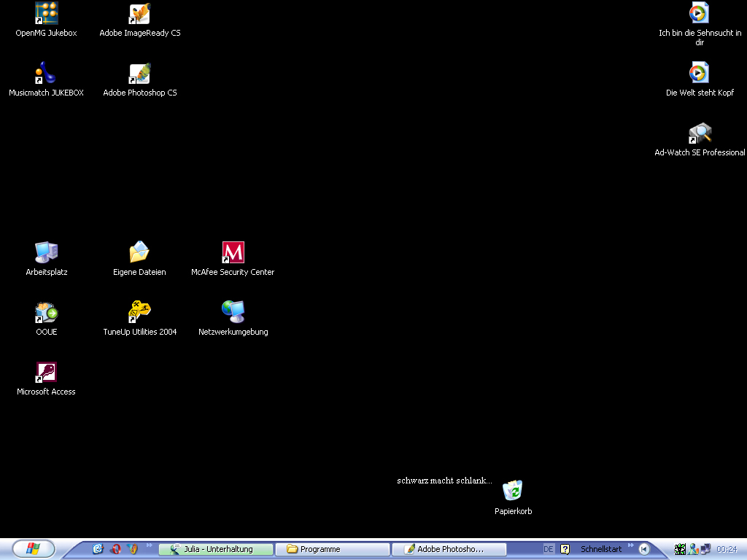Image resolution: width=747 pixels, height=560 pixels.
Task: Click the McAfee Security Center icon
Action: coord(233,254)
